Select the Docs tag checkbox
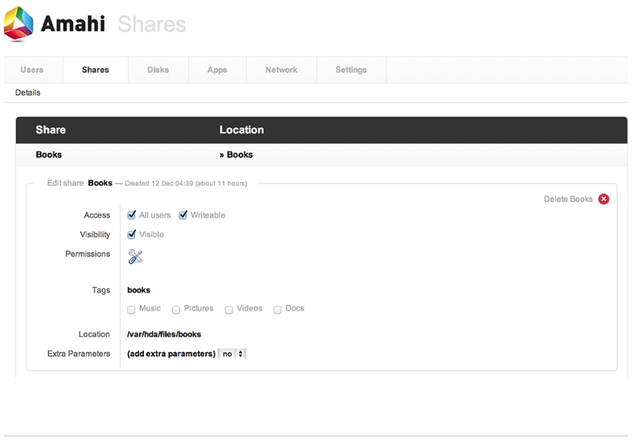The image size is (640, 441). click(x=277, y=309)
